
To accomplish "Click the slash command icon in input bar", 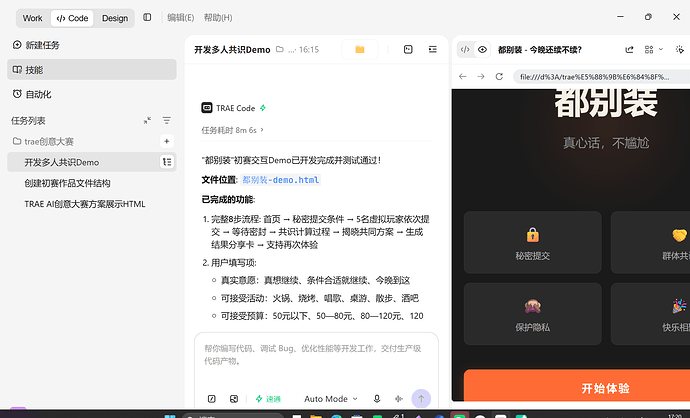I will pyautogui.click(x=212, y=399).
